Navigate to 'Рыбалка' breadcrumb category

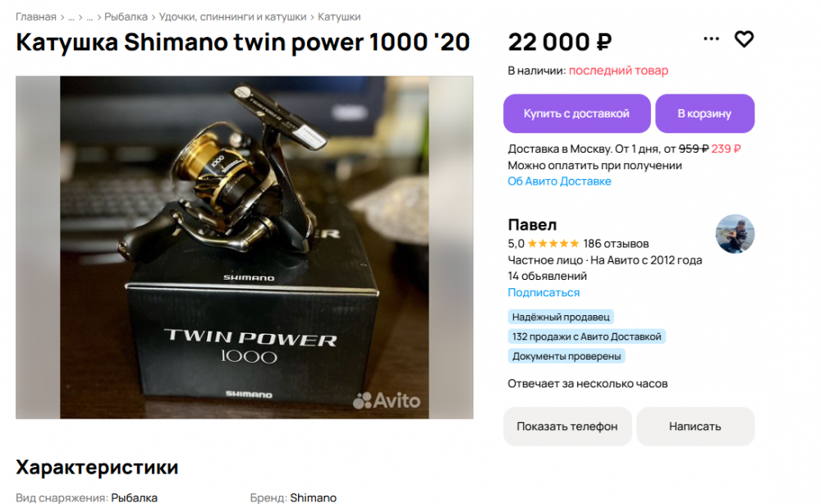[126, 16]
